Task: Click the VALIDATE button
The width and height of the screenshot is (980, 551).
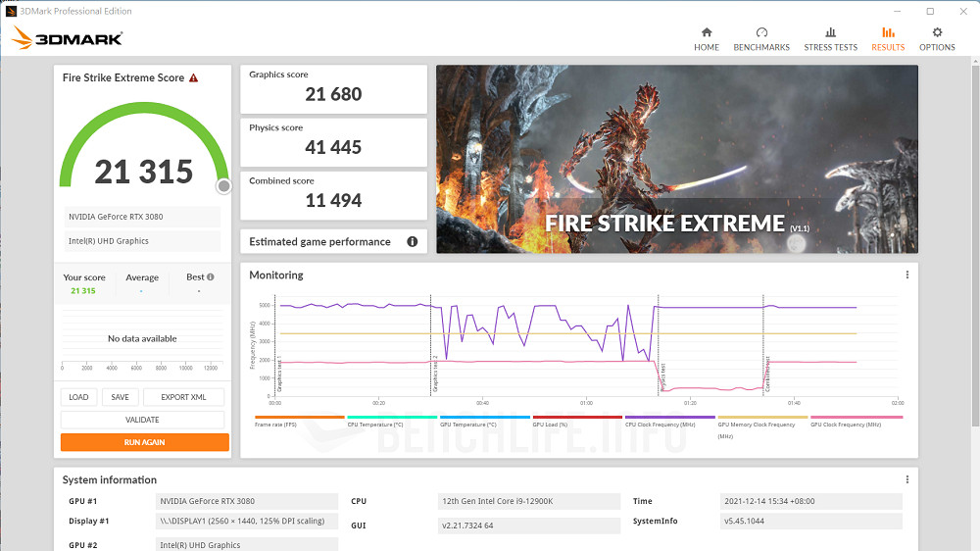Action: 142,420
